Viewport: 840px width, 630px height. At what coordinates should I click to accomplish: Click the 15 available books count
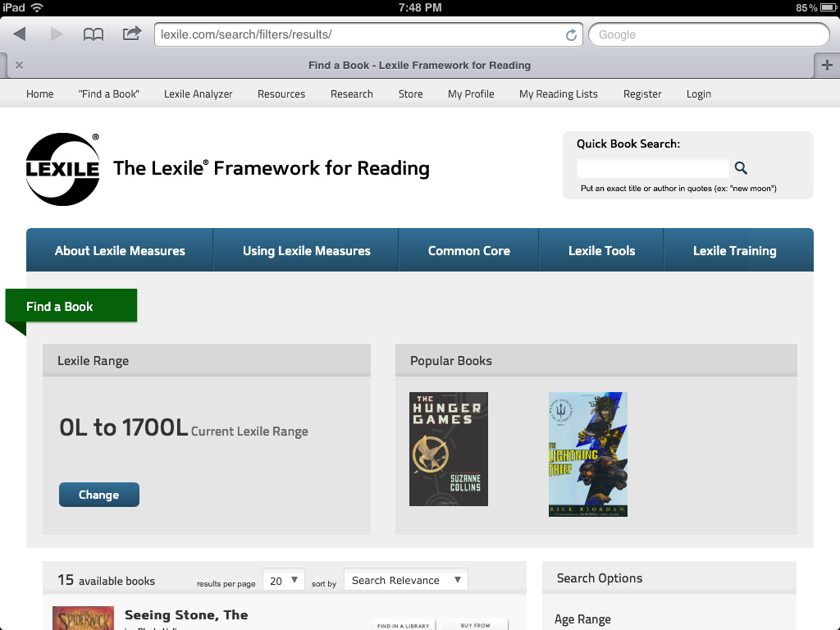[x=106, y=580]
